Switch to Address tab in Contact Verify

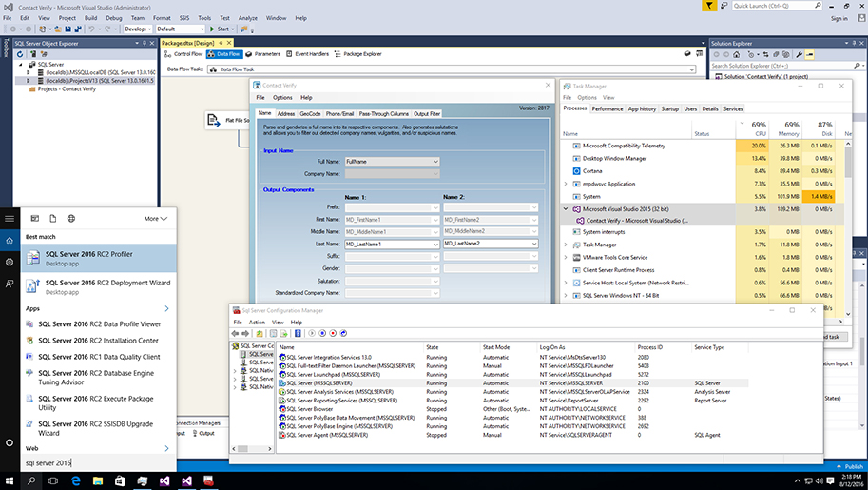pos(285,113)
